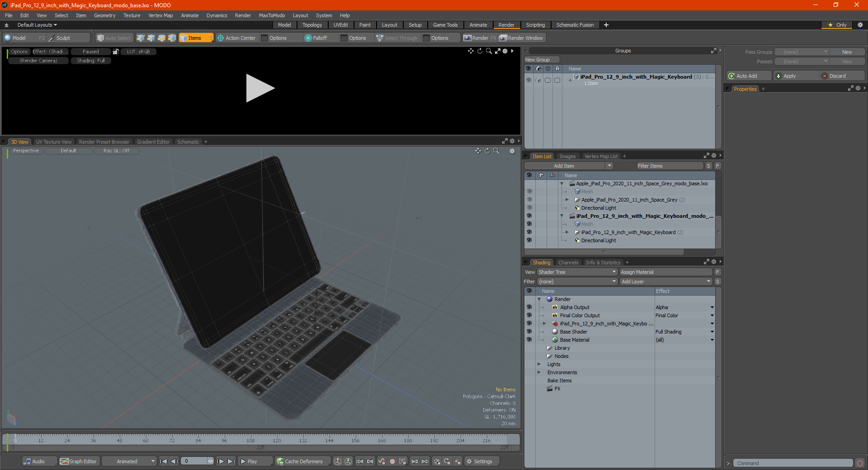Screen dimensions: 868x470
Task: Click the Play animation button
Action: tap(255, 461)
